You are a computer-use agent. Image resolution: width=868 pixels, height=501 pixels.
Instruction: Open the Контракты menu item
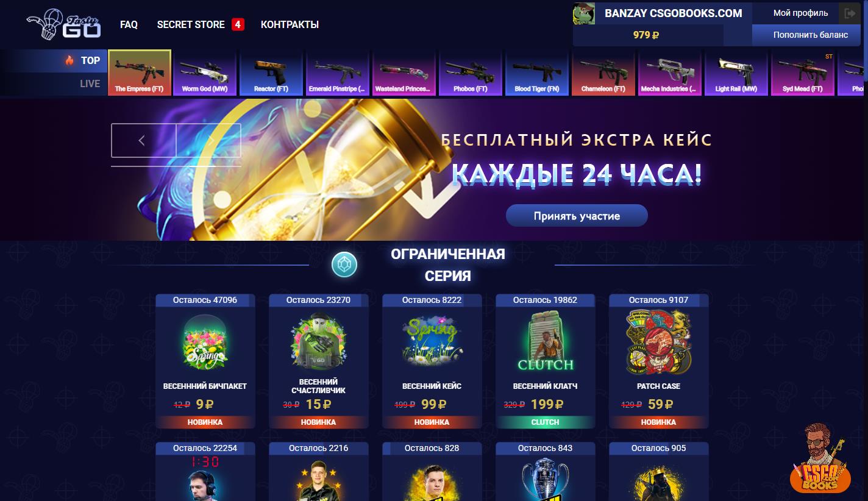coord(290,24)
